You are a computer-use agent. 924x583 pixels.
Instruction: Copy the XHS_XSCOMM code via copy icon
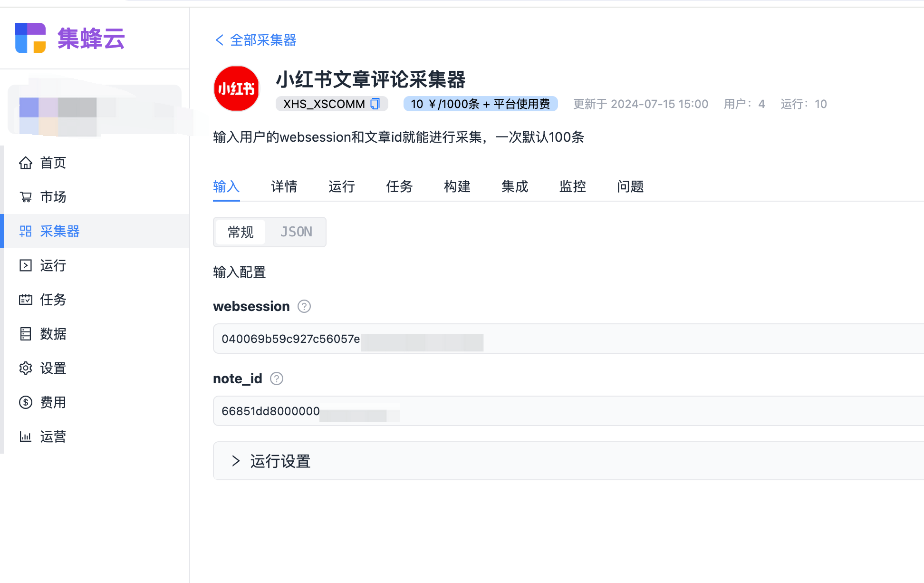click(375, 104)
